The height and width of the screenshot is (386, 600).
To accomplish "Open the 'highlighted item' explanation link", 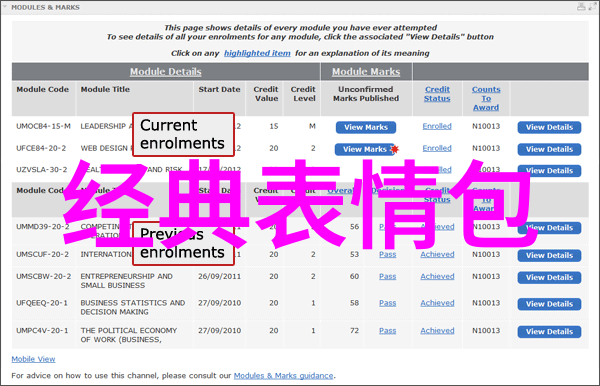I will pos(257,53).
